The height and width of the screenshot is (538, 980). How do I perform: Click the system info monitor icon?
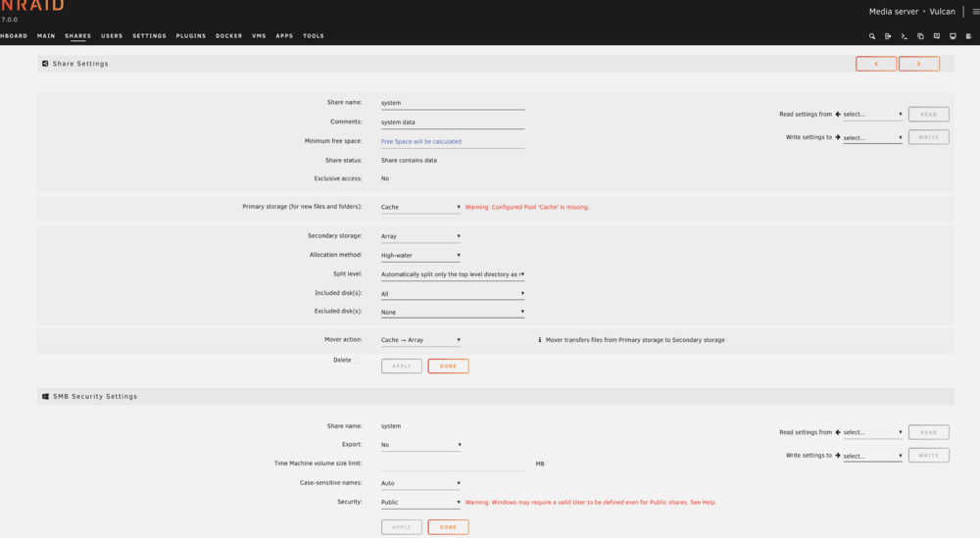pyautogui.click(x=954, y=36)
